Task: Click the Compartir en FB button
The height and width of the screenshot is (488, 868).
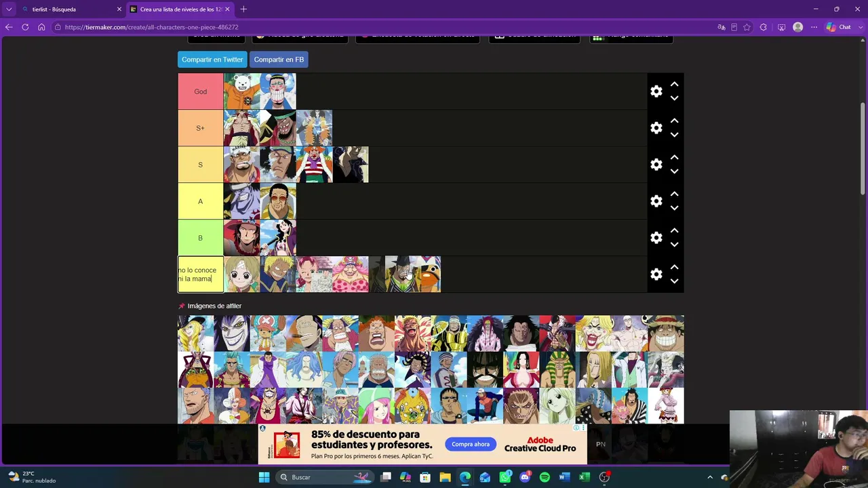Action: (x=279, y=60)
